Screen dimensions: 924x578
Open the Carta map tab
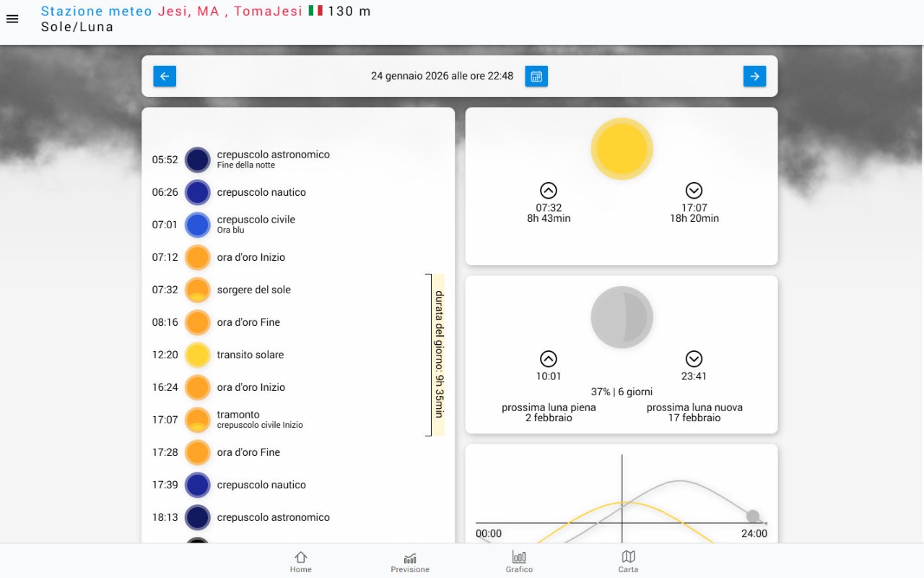(628, 561)
